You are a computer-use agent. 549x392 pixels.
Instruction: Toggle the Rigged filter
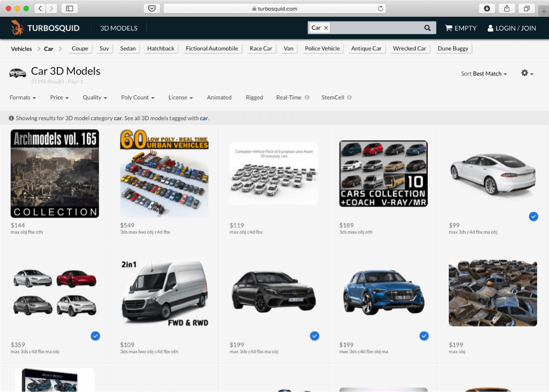(x=254, y=97)
